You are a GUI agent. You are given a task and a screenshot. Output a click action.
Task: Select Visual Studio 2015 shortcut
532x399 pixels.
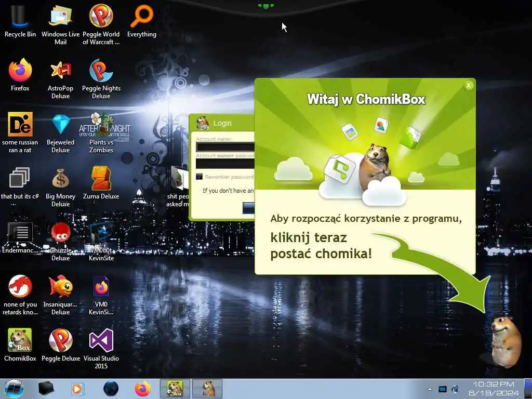[x=101, y=349]
